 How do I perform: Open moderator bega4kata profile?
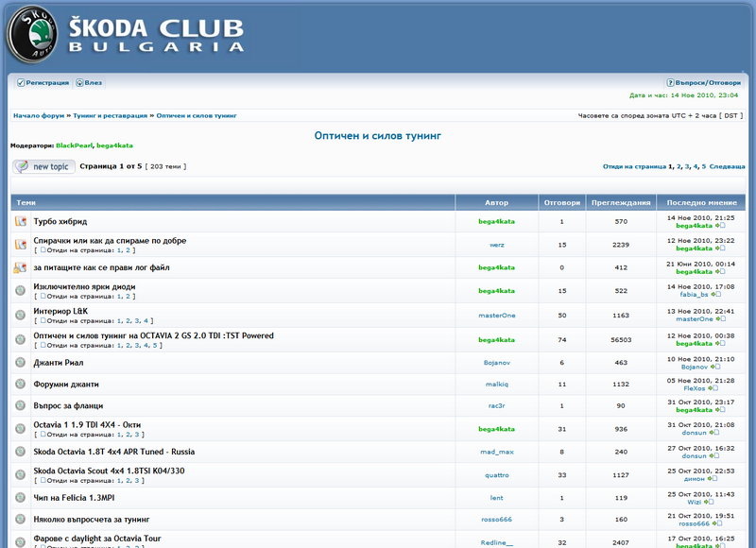114,146
